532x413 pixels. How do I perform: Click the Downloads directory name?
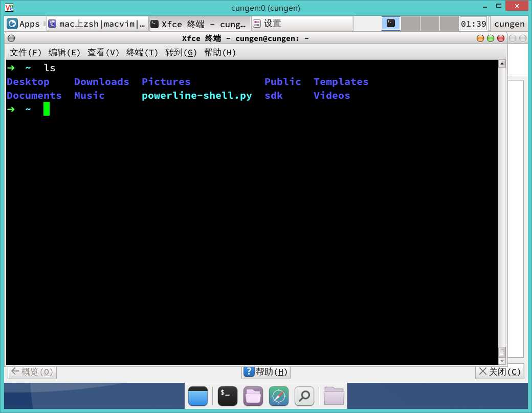pos(102,82)
